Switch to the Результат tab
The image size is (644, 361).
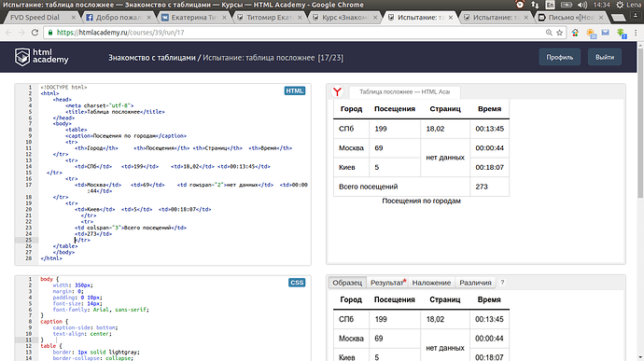(x=387, y=283)
